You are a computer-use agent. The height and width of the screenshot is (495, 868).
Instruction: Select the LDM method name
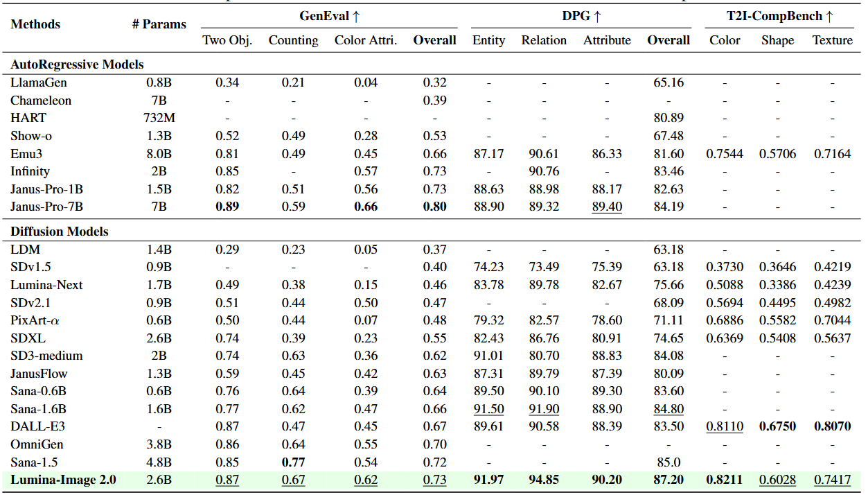tap(25, 250)
